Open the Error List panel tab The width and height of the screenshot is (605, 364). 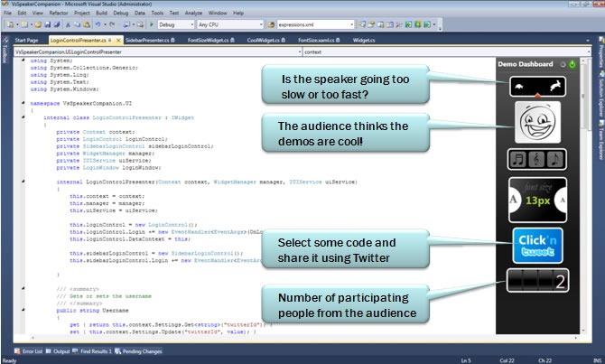pyautogui.click(x=28, y=351)
